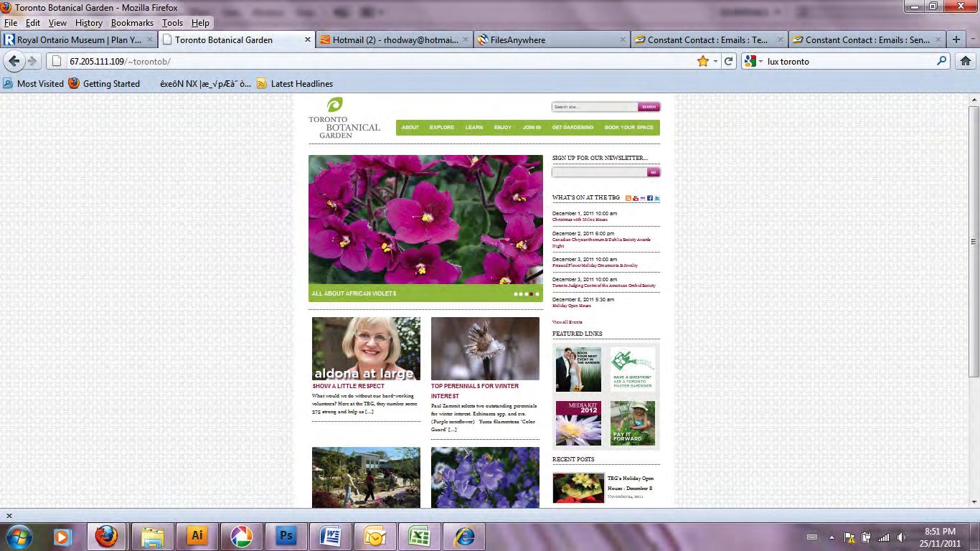This screenshot has height=551, width=980.
Task: Click the vertical page scrollbar thumb
Action: [x=974, y=241]
